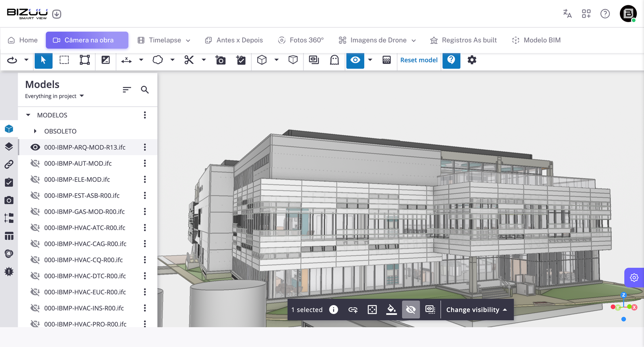The image size is (644, 347).
Task: Open the Modelo BIM tab
Action: pos(536,40)
